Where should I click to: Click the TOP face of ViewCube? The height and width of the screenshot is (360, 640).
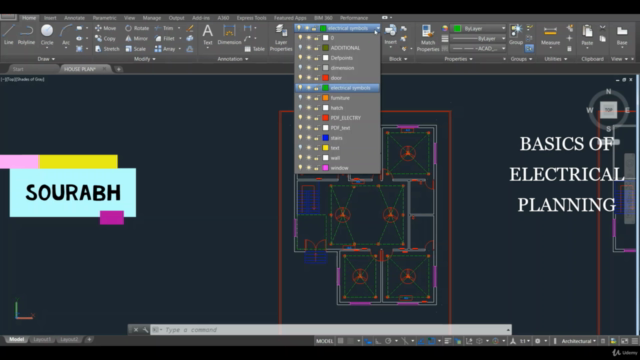(608, 110)
